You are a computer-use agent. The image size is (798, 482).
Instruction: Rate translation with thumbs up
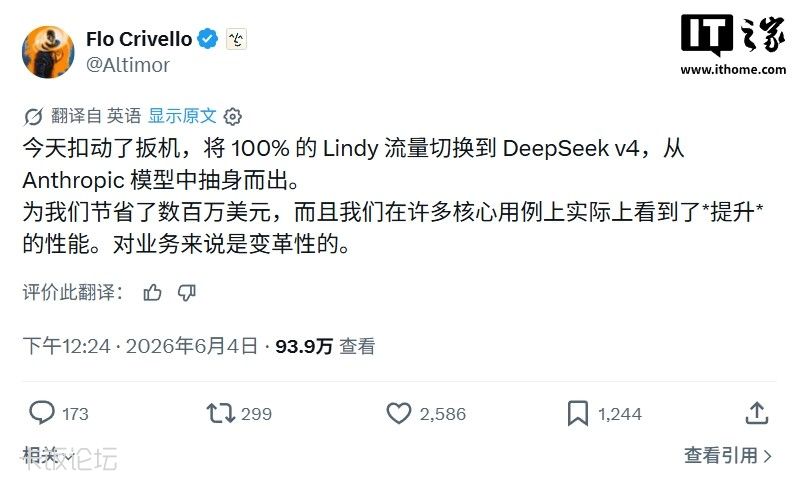(152, 293)
